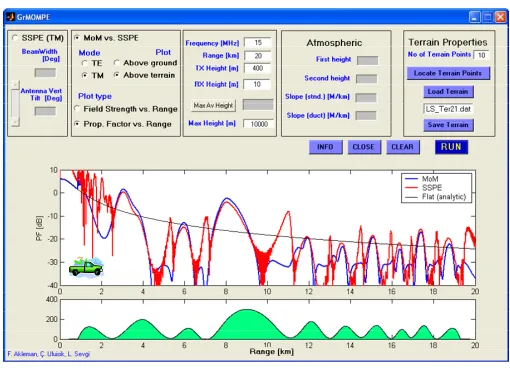Click the MATLAB icon in the title bar
The image size is (510, 368).
(x=11, y=17)
